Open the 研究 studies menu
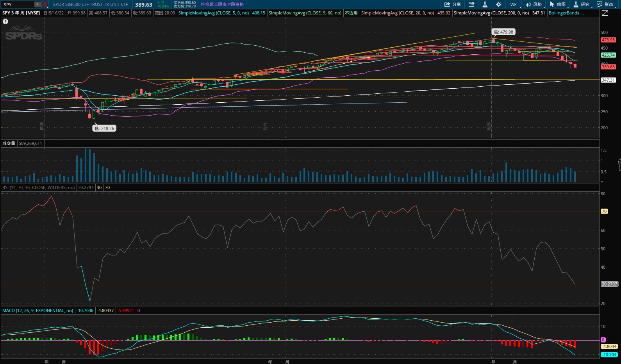The image size is (621, 364). 582,4
